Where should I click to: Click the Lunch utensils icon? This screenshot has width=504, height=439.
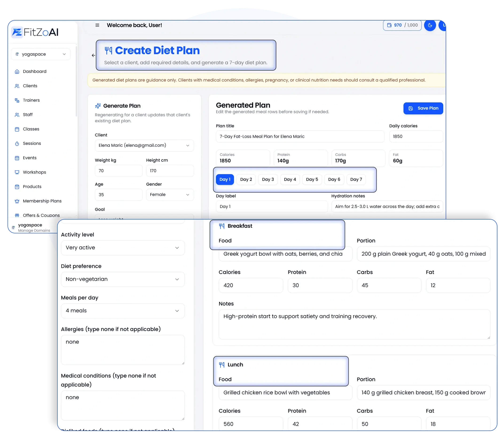pos(221,365)
